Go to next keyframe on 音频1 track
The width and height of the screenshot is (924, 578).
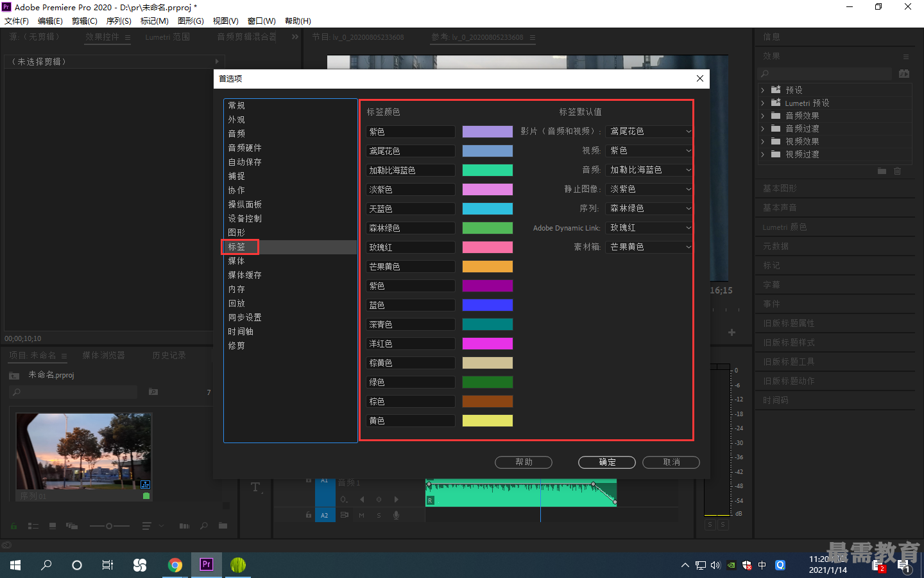[396, 500]
